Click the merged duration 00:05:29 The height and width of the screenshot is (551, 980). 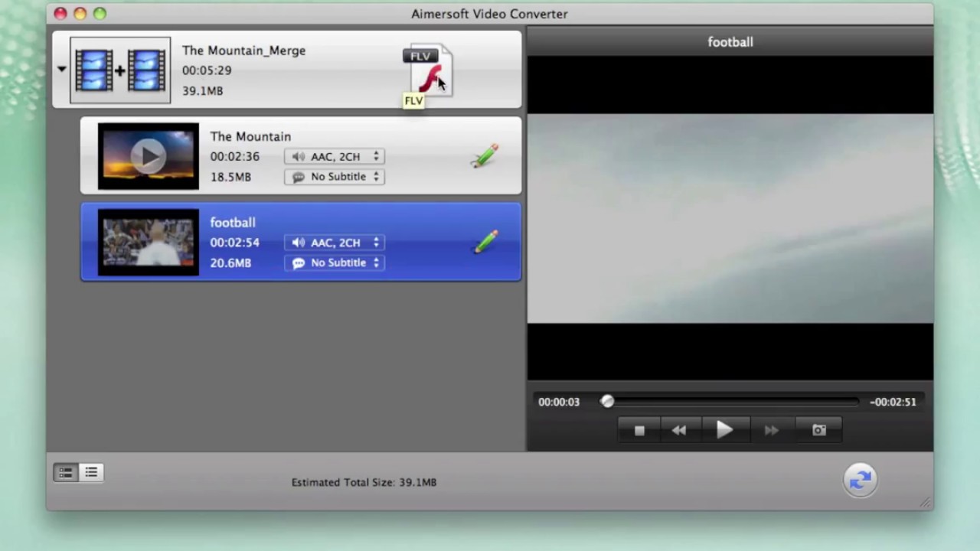click(207, 70)
